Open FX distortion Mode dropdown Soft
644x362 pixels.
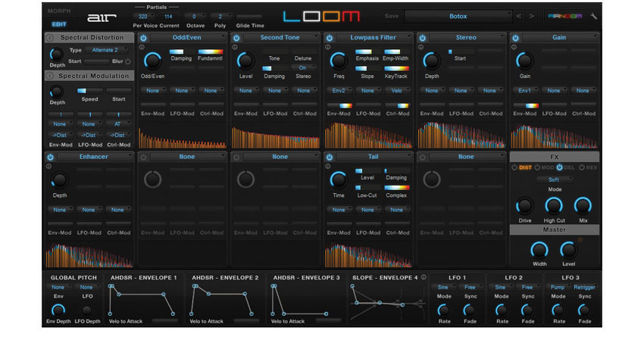point(555,179)
